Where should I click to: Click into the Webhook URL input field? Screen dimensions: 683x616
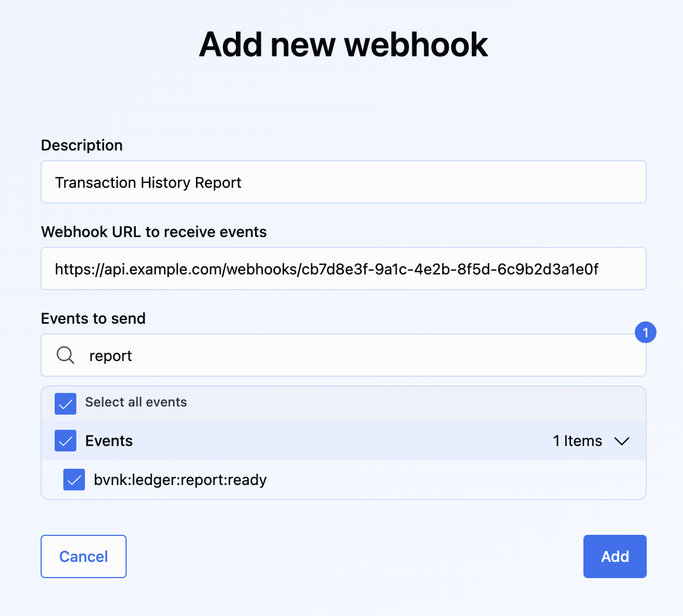pos(343,269)
